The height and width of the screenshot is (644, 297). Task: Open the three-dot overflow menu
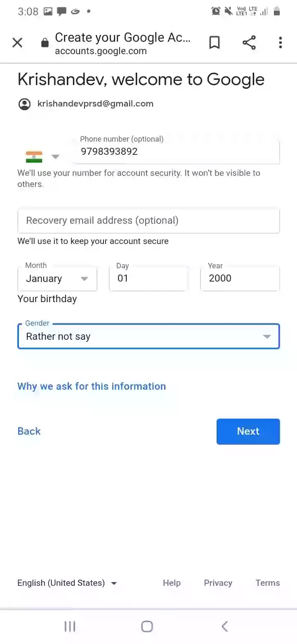pyautogui.click(x=280, y=43)
